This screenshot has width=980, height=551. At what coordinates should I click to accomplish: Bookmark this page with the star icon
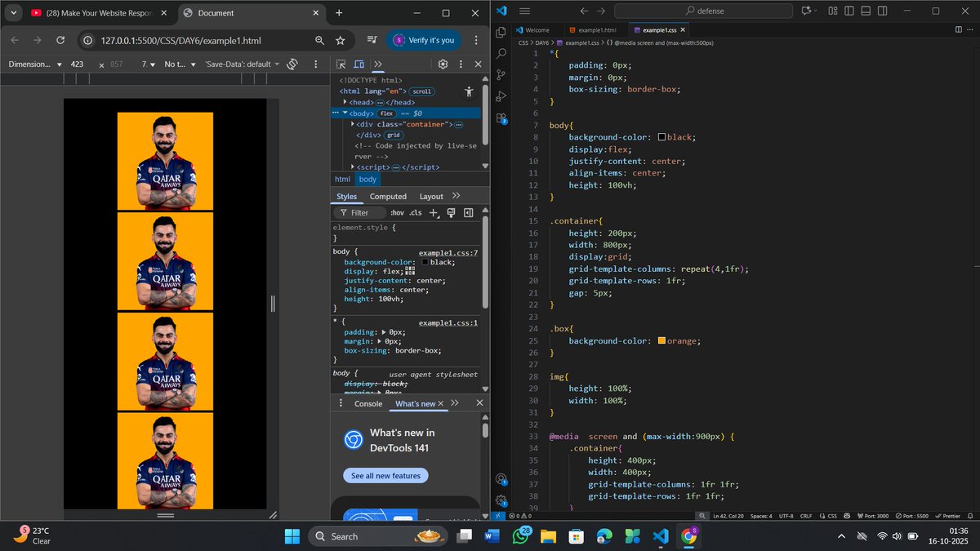(x=341, y=40)
